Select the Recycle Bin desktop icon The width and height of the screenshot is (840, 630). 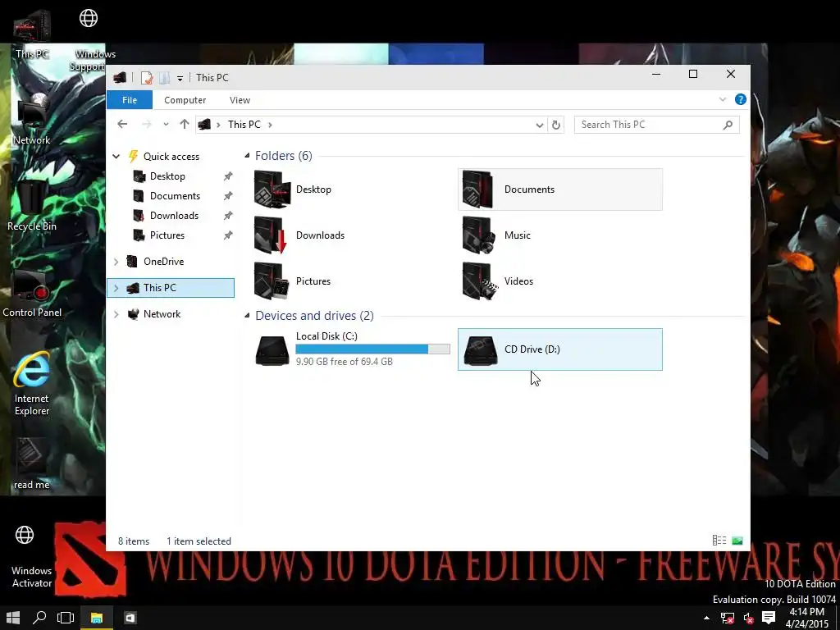pyautogui.click(x=32, y=206)
